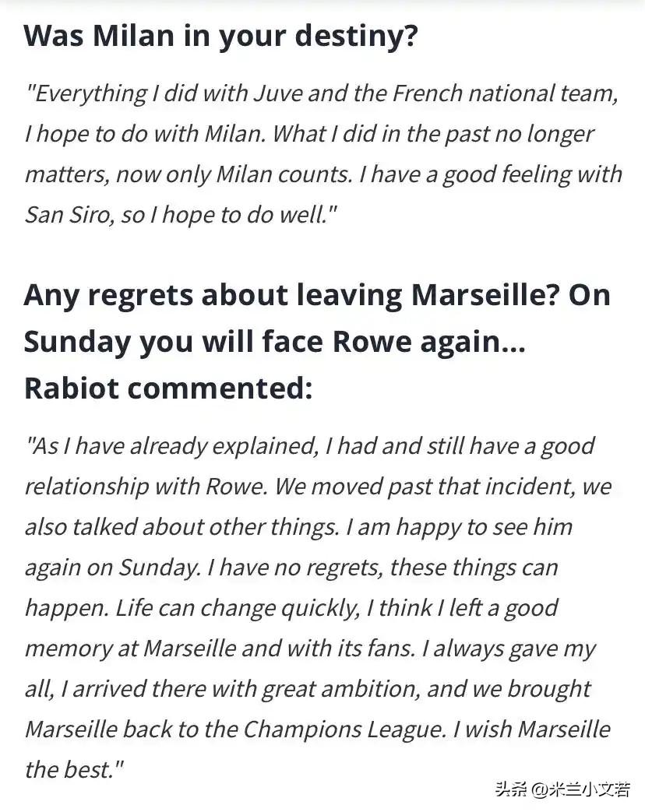Click the line 'matters, now only Milan counts'
Viewport: 645px width, 812px height.
pos(324,175)
